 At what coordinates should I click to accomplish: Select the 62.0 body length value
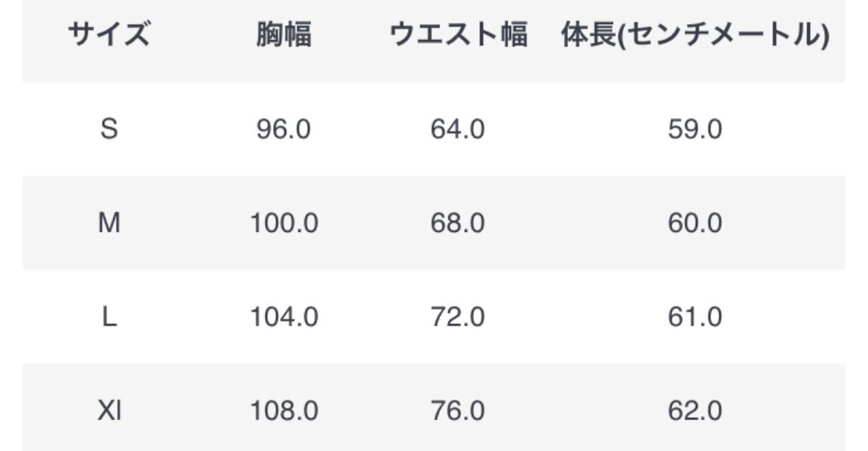click(x=694, y=411)
